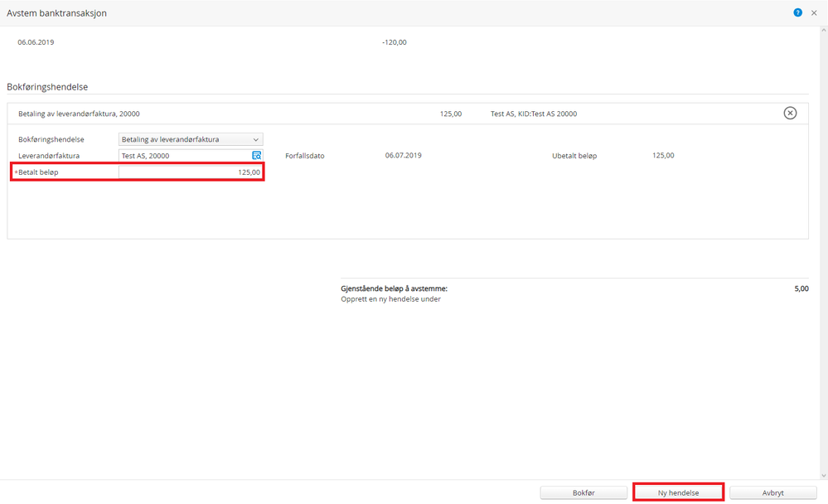The image size is (828, 504).
Task: Remove the bokføringshendelse with circled X icon
Action: click(x=790, y=113)
